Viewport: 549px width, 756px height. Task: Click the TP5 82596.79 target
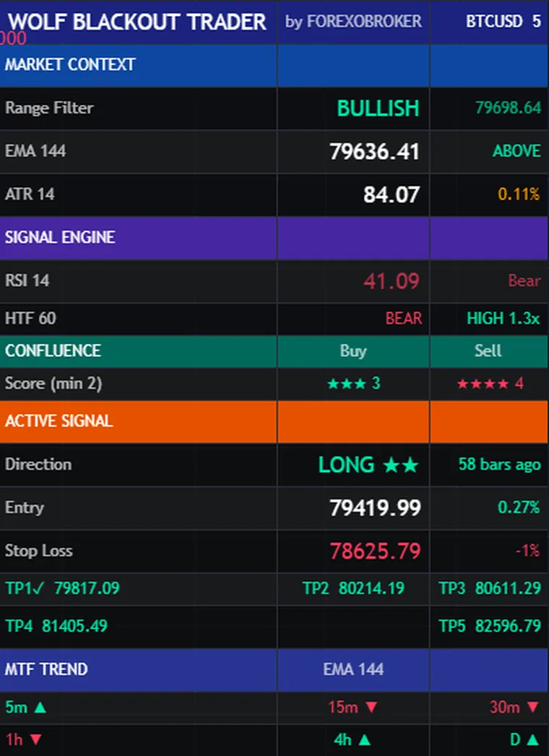pyautogui.click(x=490, y=626)
